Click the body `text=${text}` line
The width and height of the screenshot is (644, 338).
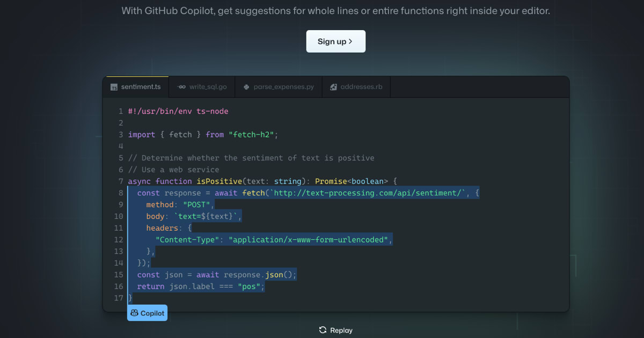[x=194, y=216]
